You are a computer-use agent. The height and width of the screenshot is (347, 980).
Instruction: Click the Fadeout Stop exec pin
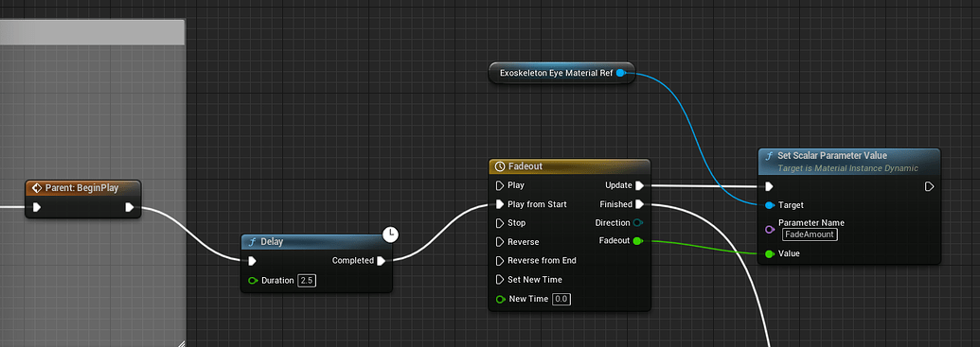pyautogui.click(x=499, y=223)
